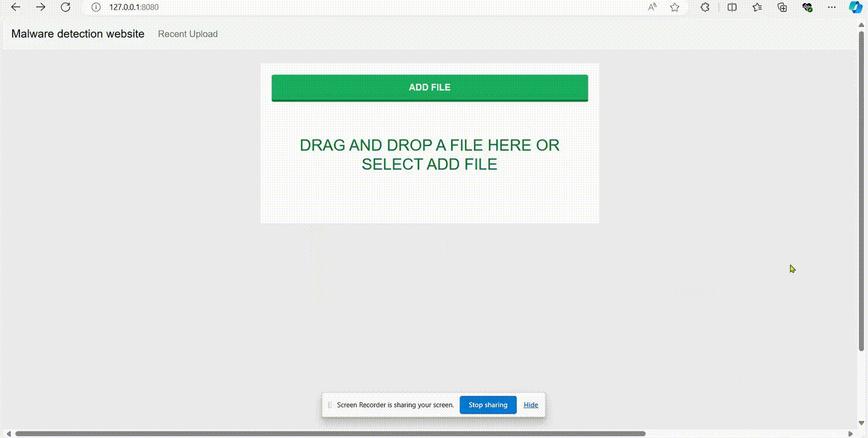
Task: Add this page to favorites with the star
Action: pos(675,7)
